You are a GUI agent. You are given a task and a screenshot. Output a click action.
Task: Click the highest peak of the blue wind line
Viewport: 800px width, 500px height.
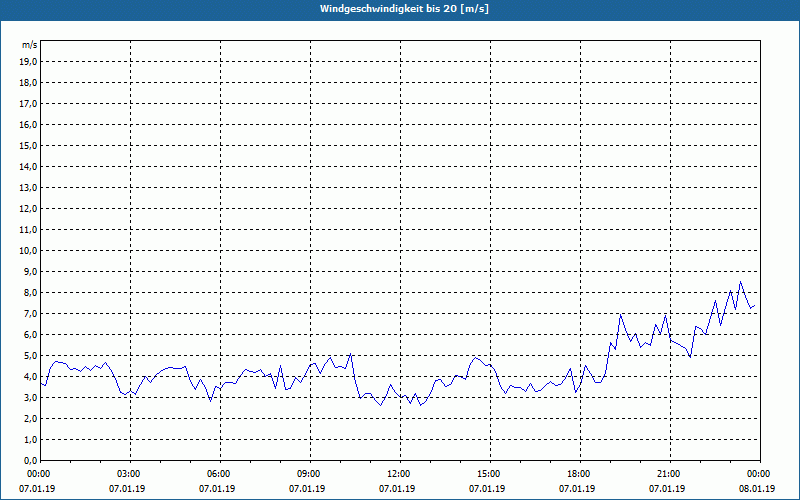(740, 282)
